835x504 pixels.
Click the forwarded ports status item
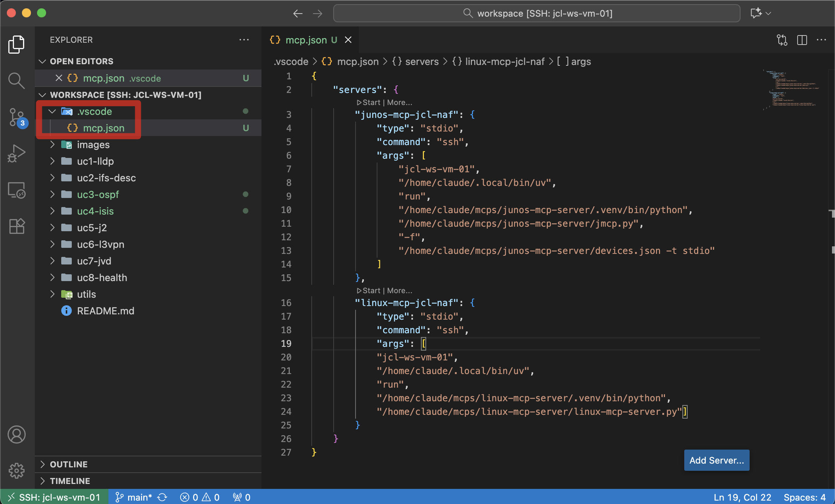(x=242, y=497)
